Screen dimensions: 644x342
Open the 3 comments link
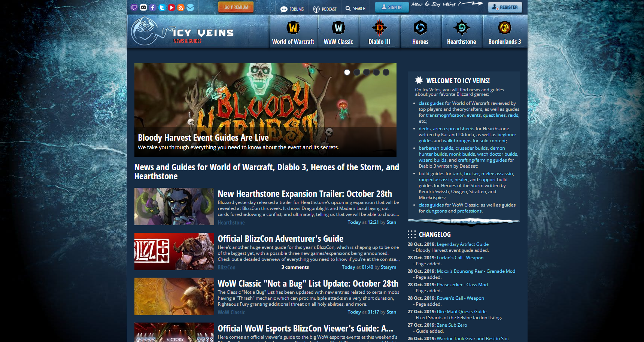point(295,267)
